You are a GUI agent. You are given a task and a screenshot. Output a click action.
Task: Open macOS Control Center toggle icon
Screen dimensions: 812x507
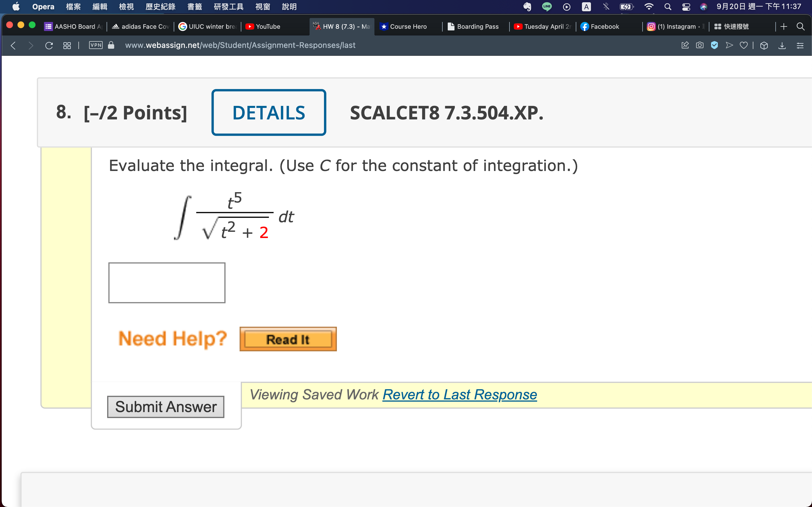point(686,7)
